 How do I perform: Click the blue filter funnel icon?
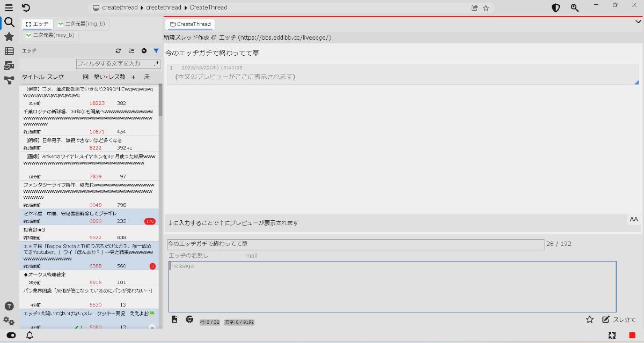click(x=156, y=51)
